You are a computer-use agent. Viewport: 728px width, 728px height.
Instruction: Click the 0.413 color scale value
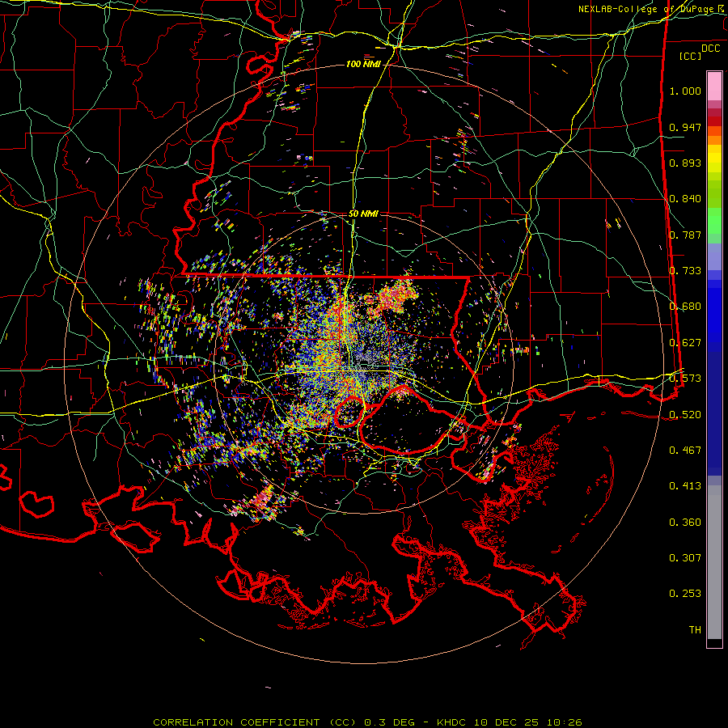point(685,486)
